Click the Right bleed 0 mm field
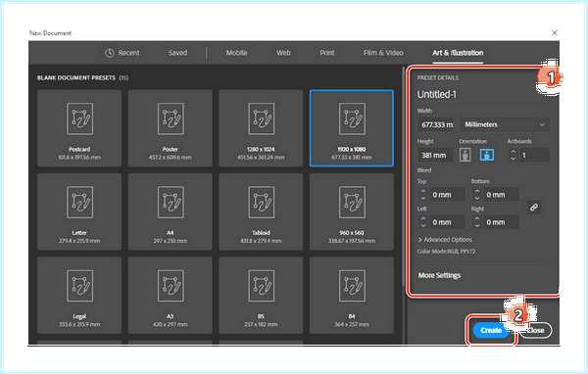 point(501,222)
